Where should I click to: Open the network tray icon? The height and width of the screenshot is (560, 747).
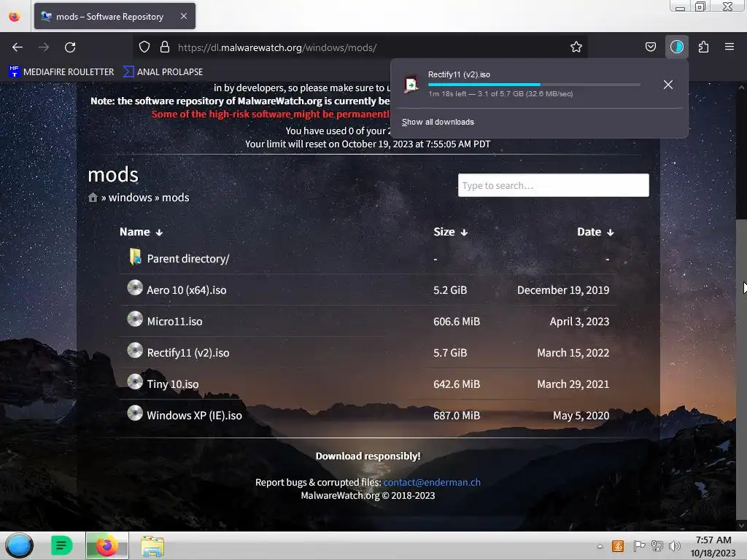pyautogui.click(x=657, y=546)
